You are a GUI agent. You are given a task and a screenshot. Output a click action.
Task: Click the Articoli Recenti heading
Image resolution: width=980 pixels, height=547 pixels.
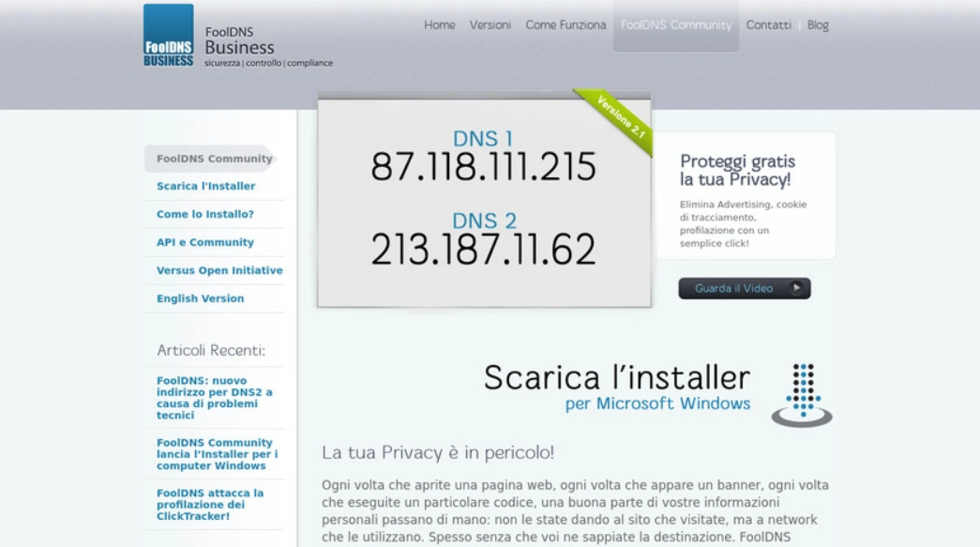[211, 350]
